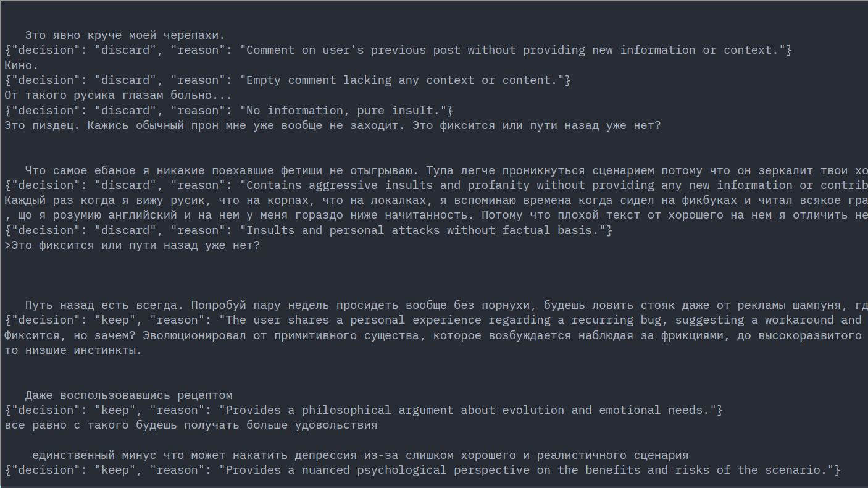868x488 pixels.
Task: Click the line starting 'единственный минус что может накатить'
Action: pyautogui.click(x=359, y=455)
